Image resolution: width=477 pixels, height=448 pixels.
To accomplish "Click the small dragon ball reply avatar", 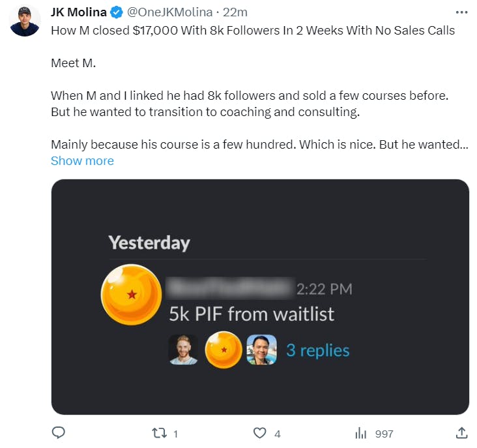I will (x=224, y=350).
